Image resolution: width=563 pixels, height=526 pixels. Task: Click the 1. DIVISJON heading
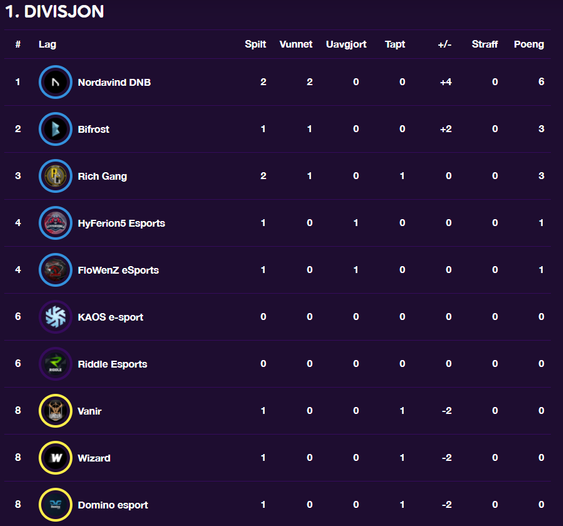(x=55, y=11)
